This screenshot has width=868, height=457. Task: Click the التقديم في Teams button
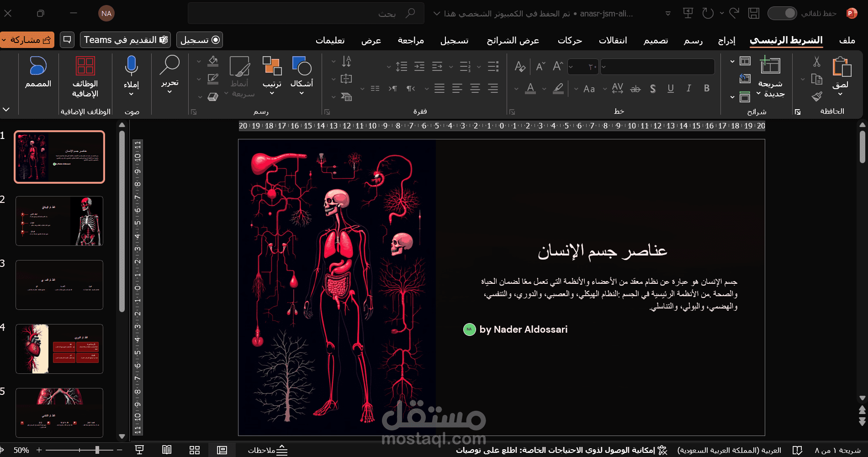click(124, 40)
